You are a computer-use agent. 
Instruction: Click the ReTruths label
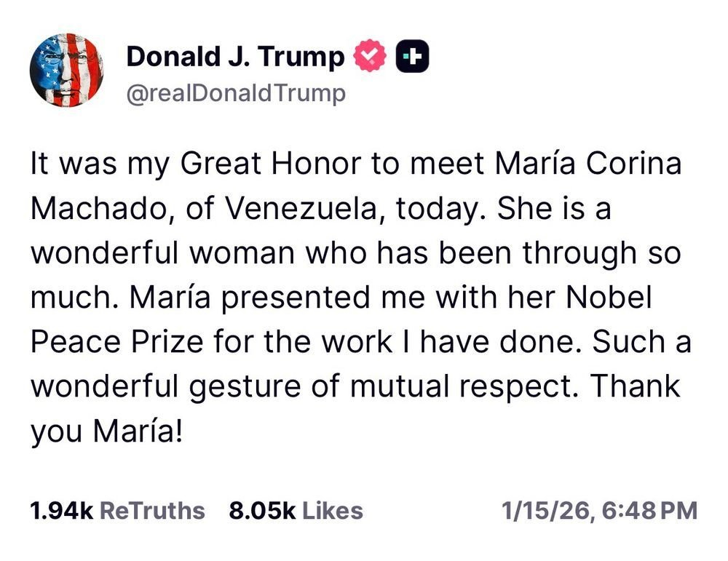[152, 511]
